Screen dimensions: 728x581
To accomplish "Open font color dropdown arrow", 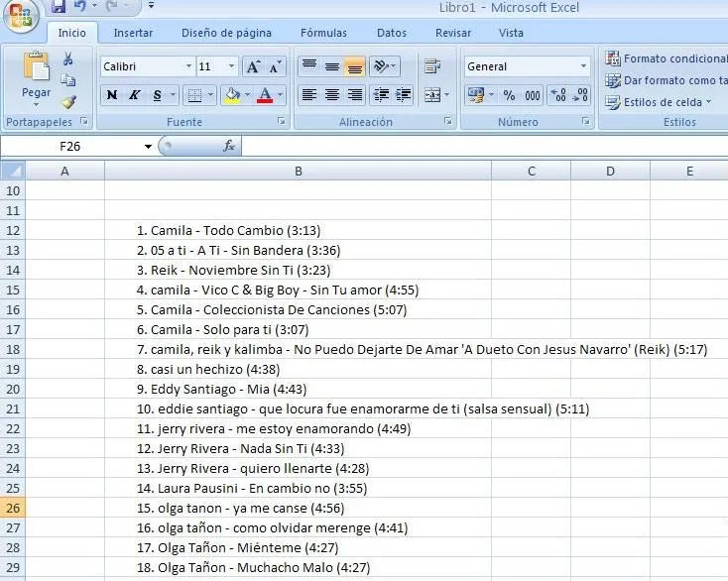I will point(281,95).
